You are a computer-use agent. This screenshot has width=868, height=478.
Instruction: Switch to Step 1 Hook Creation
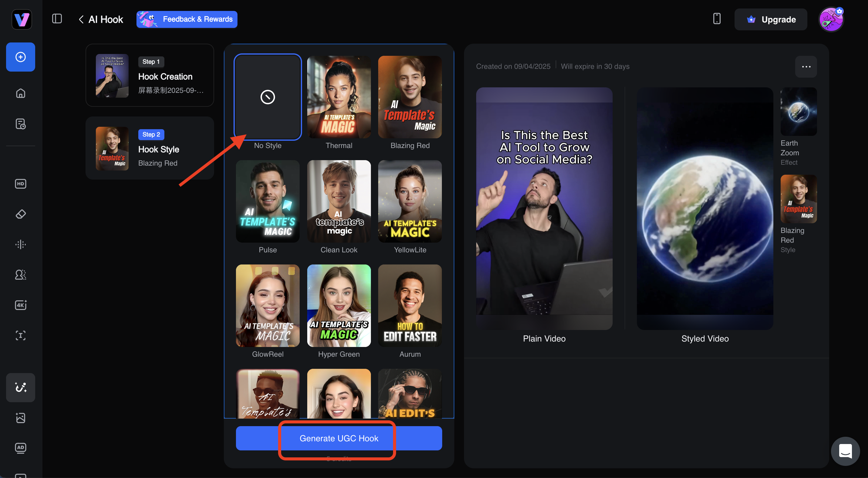(x=150, y=76)
